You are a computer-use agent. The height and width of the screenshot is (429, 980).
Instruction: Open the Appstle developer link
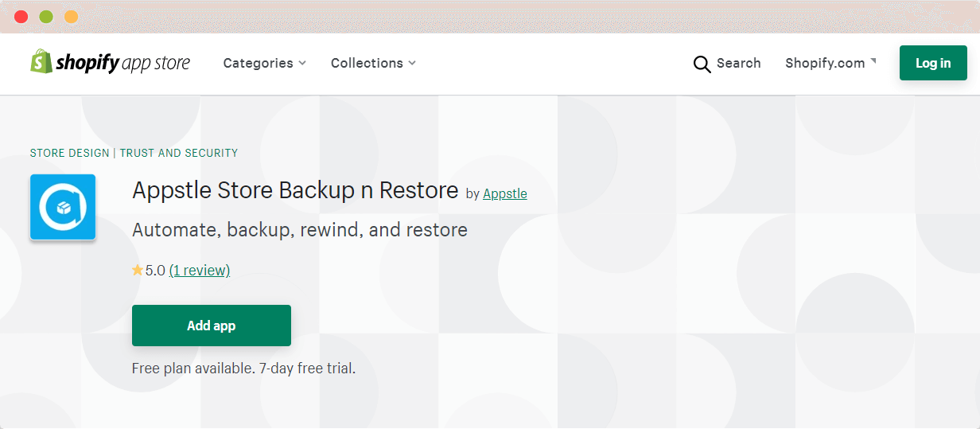coord(505,193)
